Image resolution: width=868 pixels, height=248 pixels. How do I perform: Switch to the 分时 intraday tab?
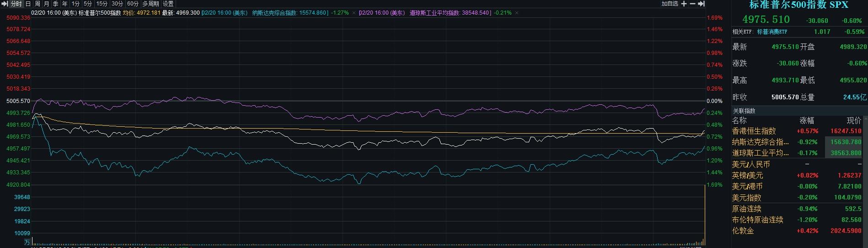(16, 4)
